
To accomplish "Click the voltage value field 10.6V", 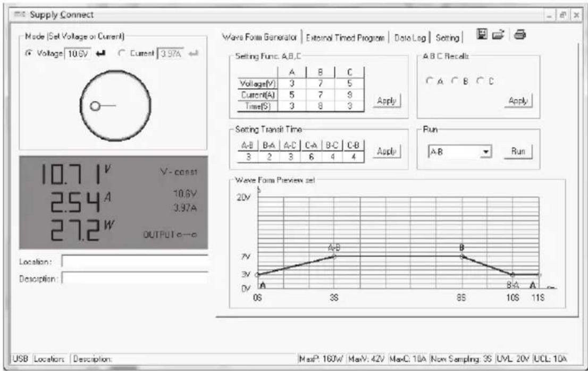I will (78, 54).
